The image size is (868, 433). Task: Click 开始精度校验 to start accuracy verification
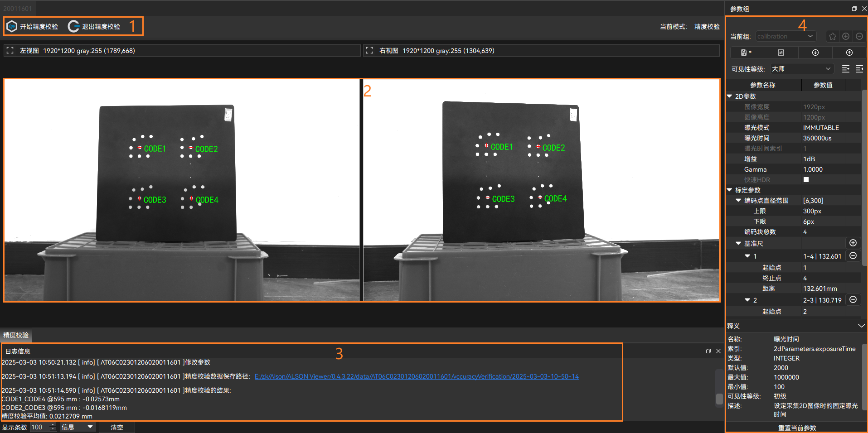point(33,27)
